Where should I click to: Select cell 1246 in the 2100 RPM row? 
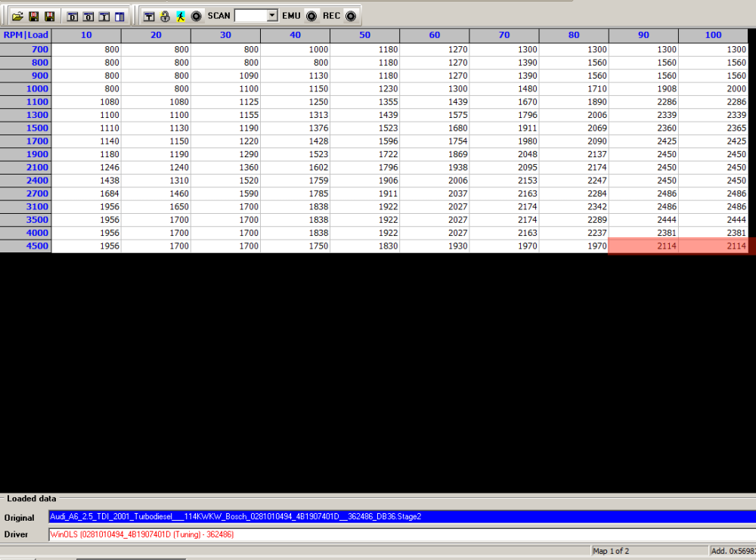point(86,168)
